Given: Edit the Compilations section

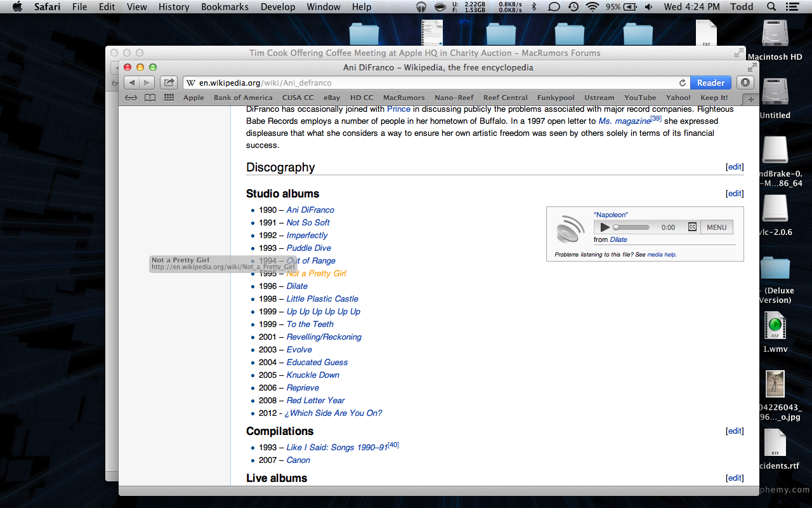Looking at the screenshot, I should (x=735, y=431).
